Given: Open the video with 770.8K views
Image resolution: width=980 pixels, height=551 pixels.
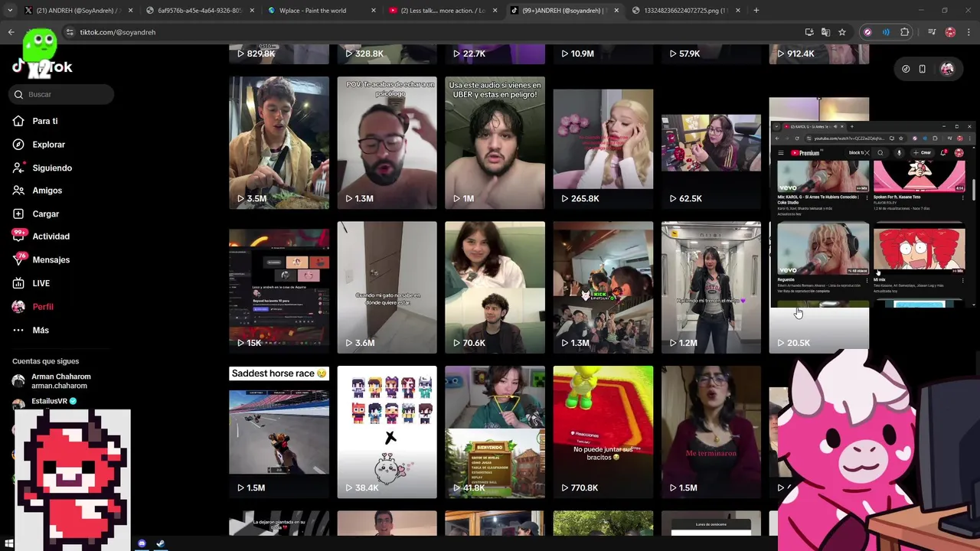Looking at the screenshot, I should (603, 432).
